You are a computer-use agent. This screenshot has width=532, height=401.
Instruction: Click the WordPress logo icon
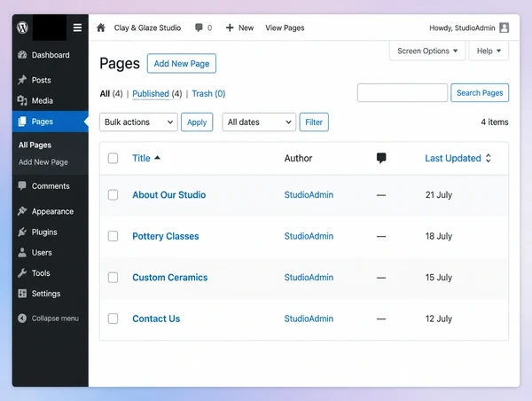click(x=23, y=28)
